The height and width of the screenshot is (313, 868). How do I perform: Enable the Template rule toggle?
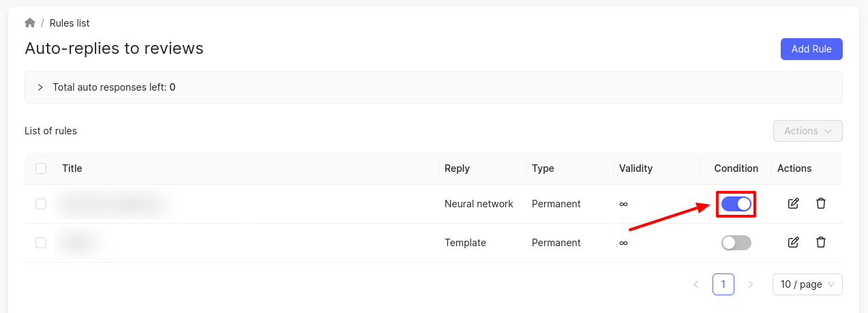tap(736, 243)
